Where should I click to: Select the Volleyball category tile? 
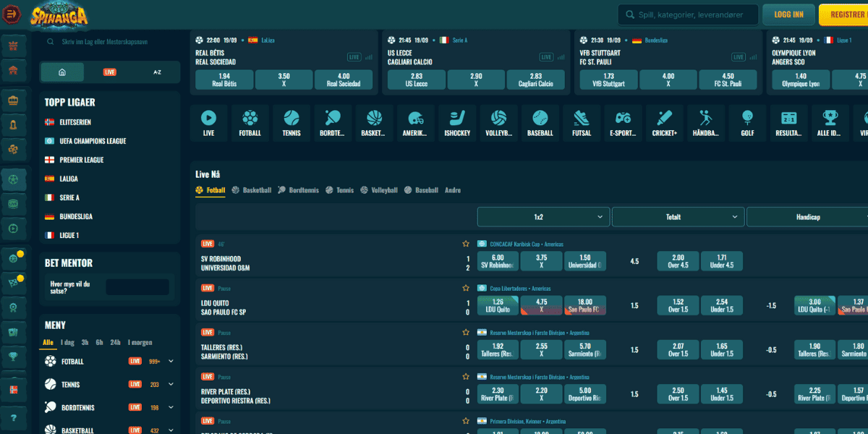(x=498, y=123)
